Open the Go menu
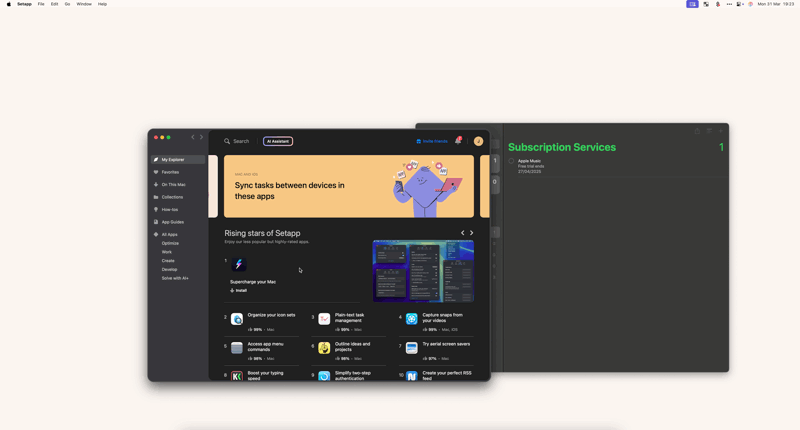The width and height of the screenshot is (800, 430). tap(67, 4)
